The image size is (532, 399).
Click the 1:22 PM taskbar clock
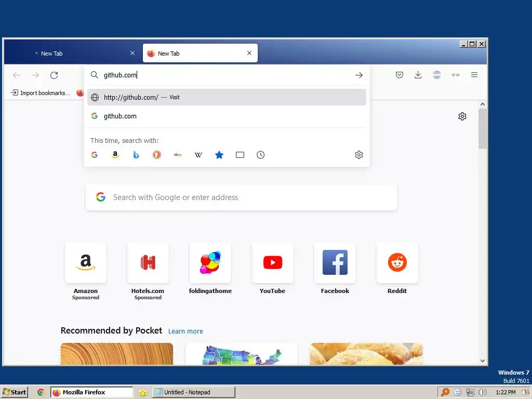(x=506, y=392)
